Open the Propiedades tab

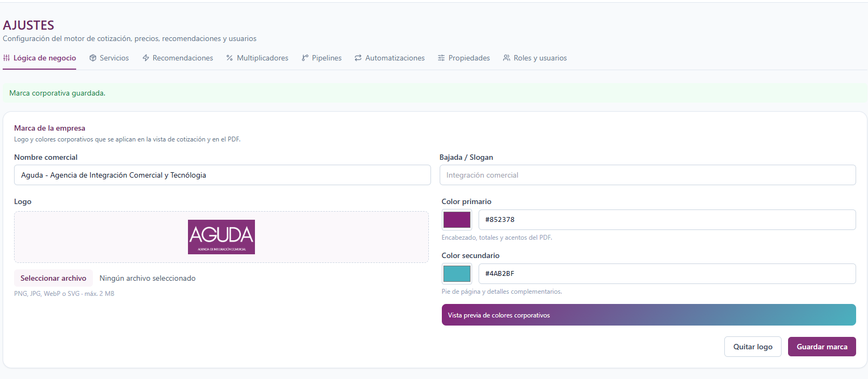coord(464,58)
